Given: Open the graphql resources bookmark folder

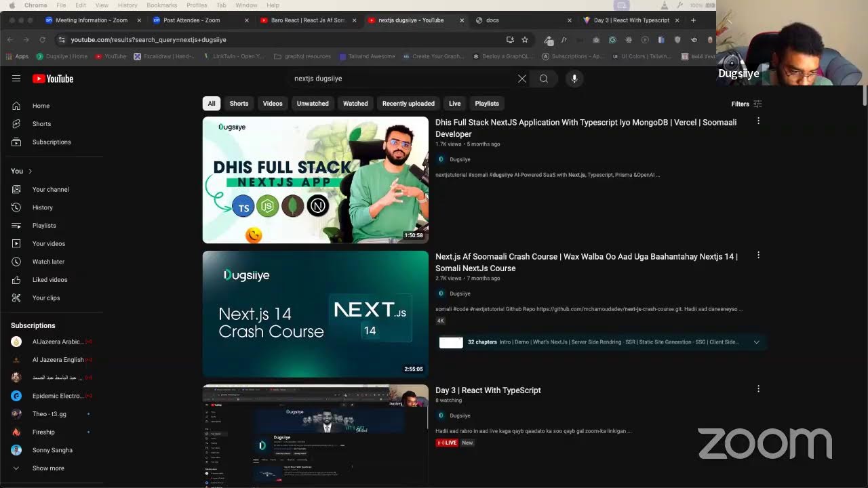Looking at the screenshot, I should tap(302, 56).
